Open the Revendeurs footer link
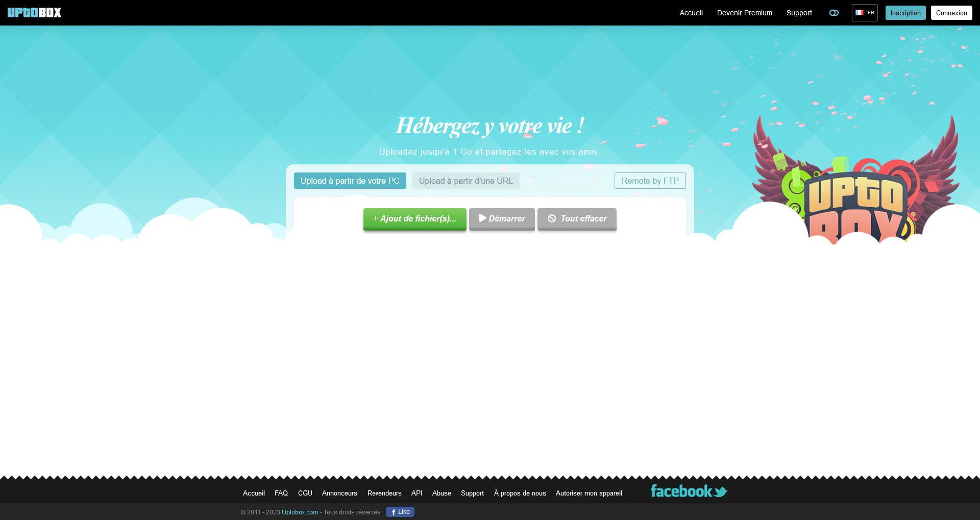 tap(384, 493)
